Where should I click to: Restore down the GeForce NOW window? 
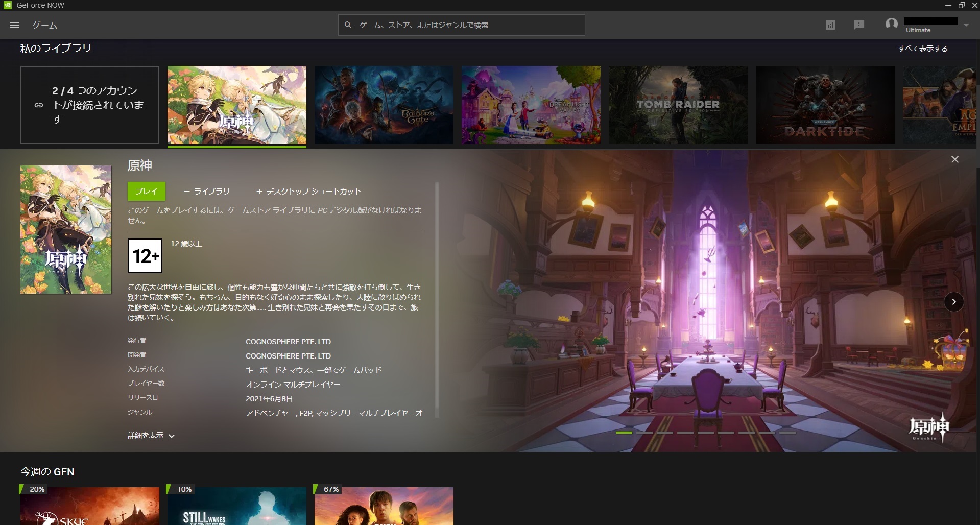coord(962,5)
